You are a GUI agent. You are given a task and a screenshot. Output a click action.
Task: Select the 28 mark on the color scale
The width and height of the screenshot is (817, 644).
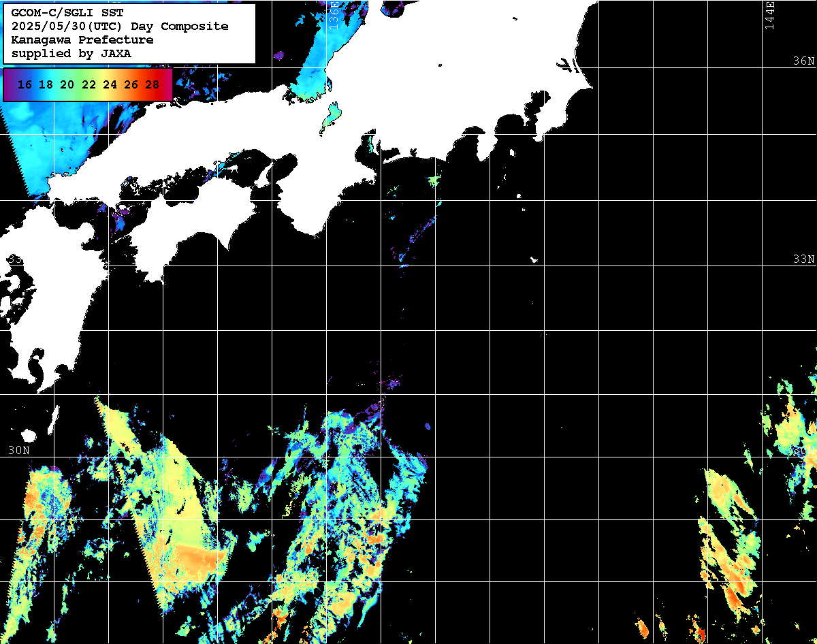tap(153, 85)
